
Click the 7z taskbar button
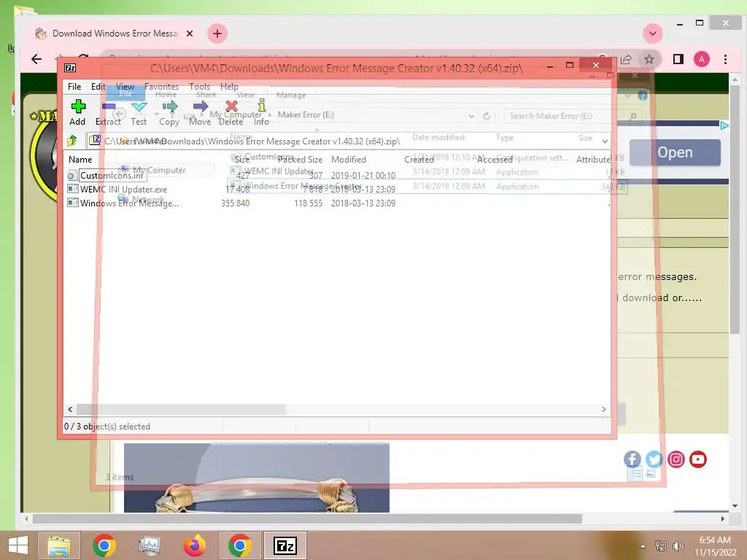tap(285, 545)
